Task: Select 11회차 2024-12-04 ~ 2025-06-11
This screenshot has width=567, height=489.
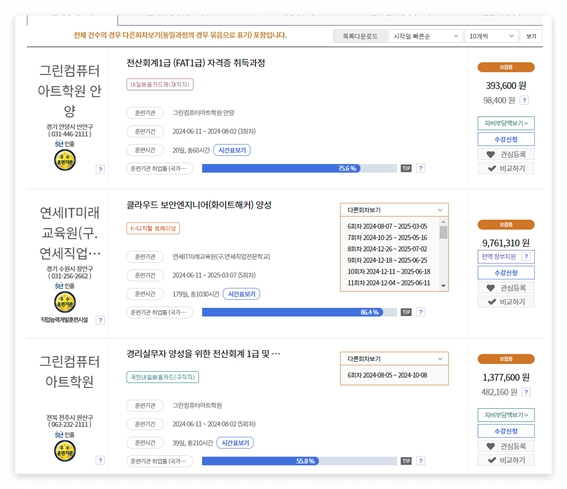Action: click(389, 283)
